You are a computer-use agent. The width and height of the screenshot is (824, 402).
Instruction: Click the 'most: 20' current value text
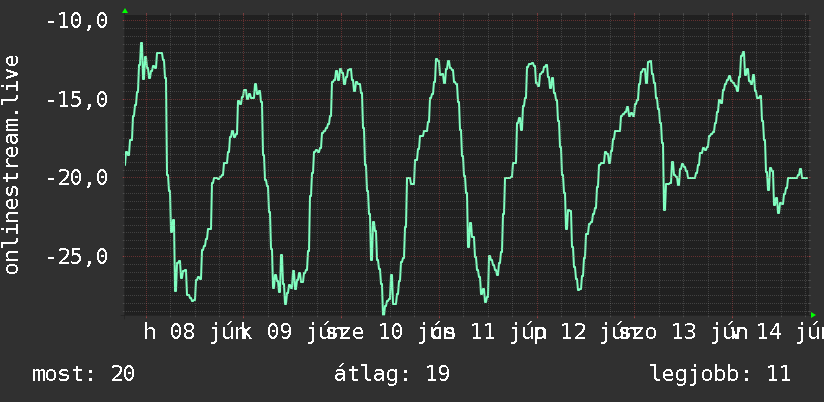[x=84, y=374]
